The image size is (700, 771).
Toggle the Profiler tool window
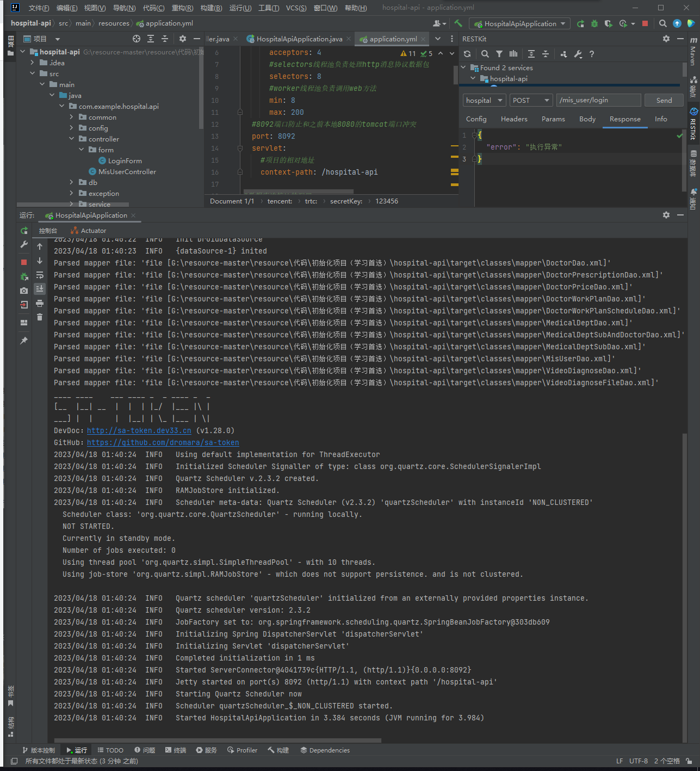(243, 750)
